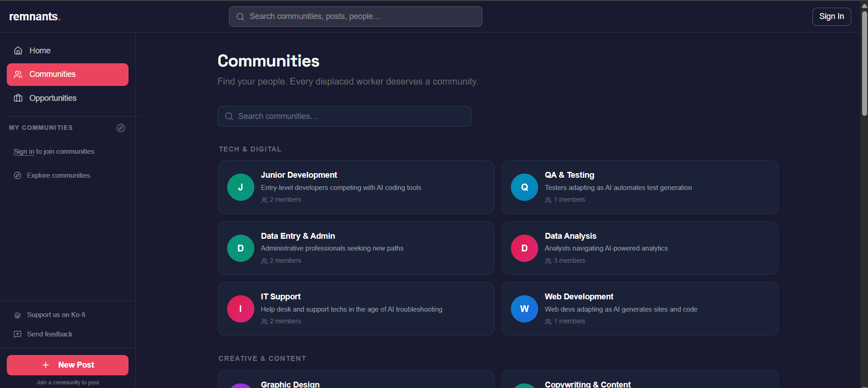Click the TECH & DIGITAL section heading
Screen dimensions: 868x388
(x=250, y=149)
